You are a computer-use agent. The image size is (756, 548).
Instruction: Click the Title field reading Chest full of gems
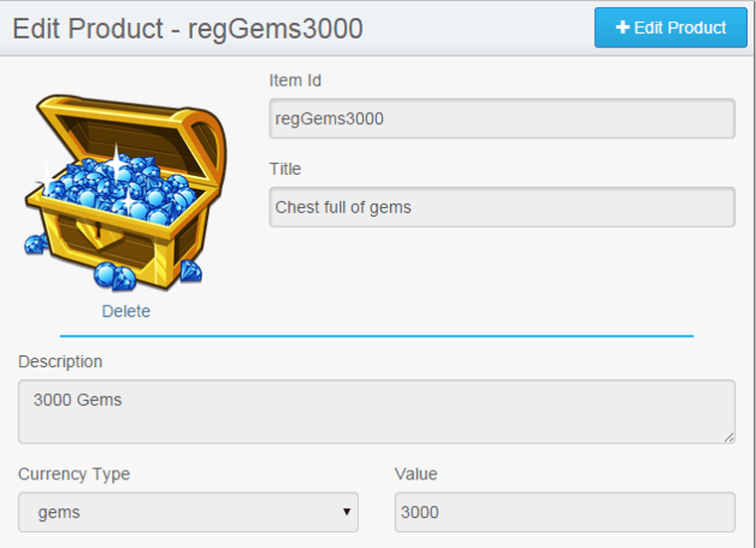[x=502, y=207]
